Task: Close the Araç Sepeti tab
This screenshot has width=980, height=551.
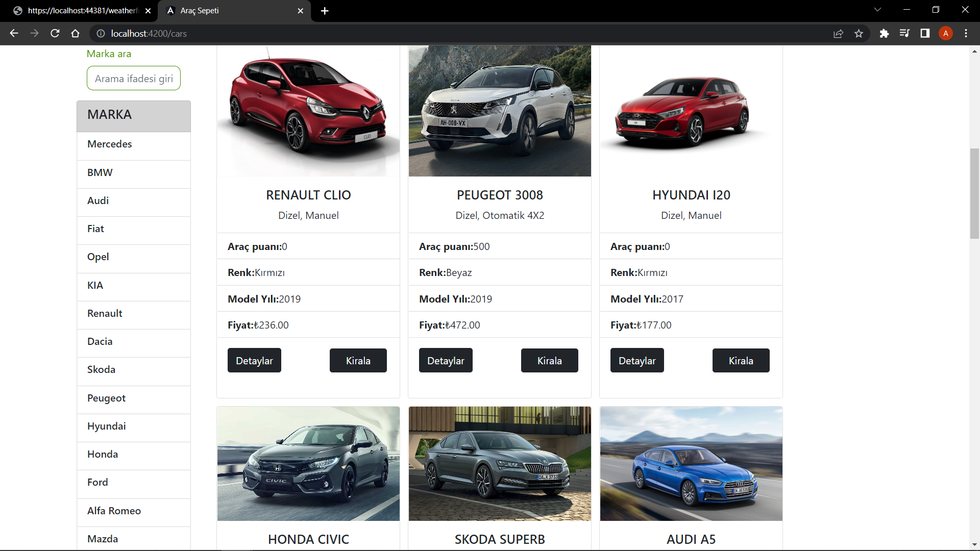Action: 300,11
